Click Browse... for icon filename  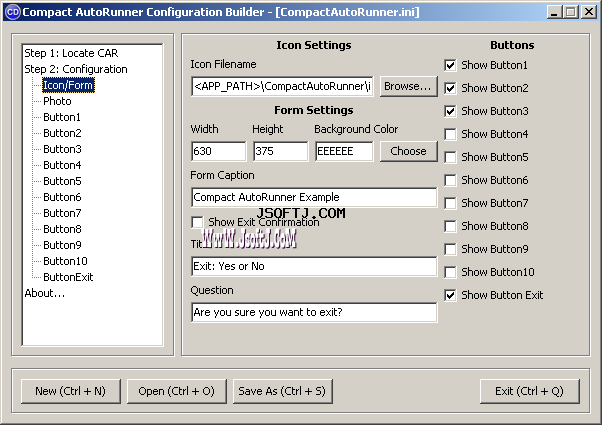point(408,86)
